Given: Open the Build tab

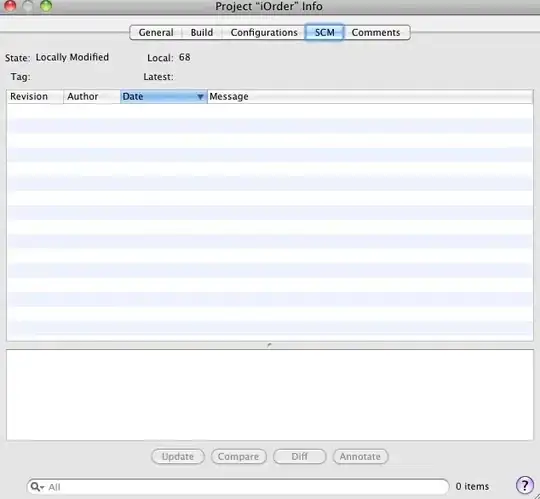Looking at the screenshot, I should coord(202,32).
